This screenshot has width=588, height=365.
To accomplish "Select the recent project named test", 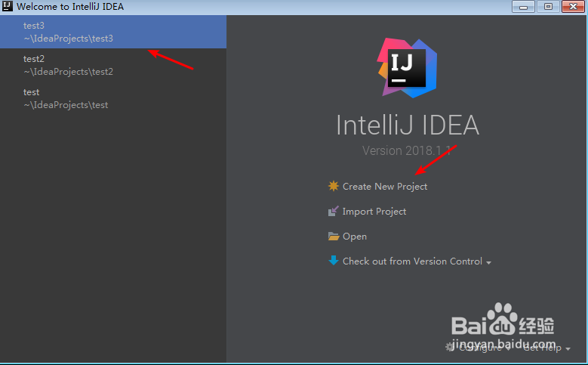I will click(x=113, y=98).
